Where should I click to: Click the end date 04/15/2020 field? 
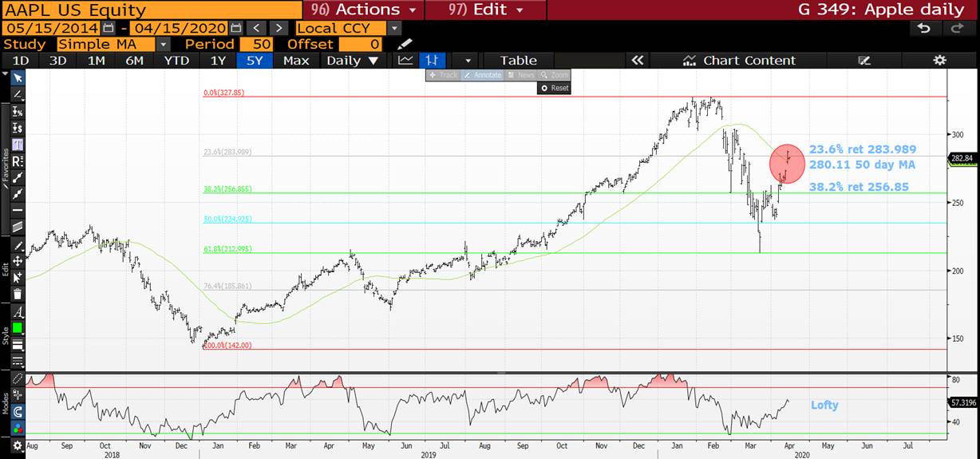[177, 28]
